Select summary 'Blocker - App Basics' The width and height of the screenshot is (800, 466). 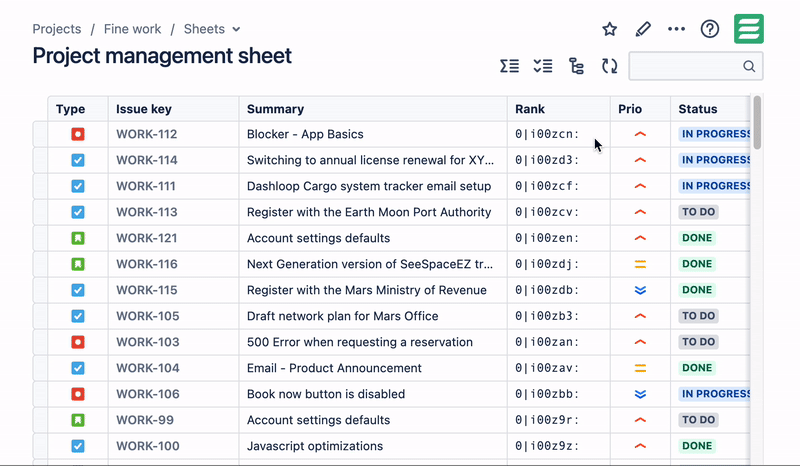[305, 134]
